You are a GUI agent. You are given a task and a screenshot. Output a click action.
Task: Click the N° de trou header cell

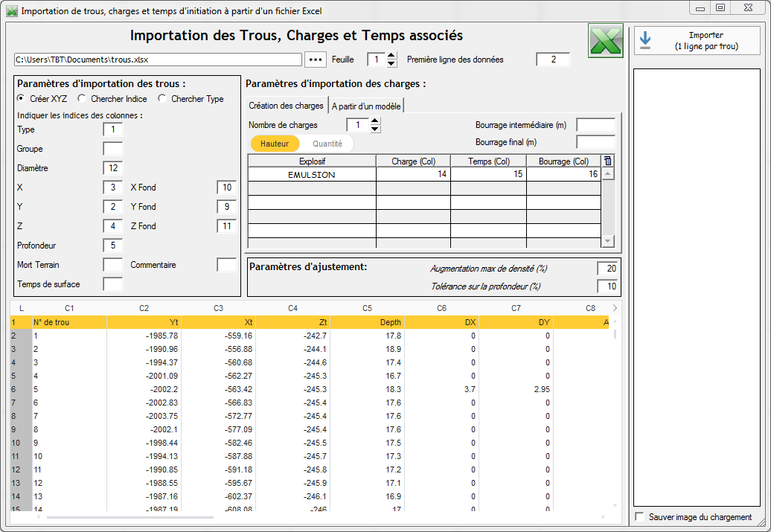pos(69,322)
